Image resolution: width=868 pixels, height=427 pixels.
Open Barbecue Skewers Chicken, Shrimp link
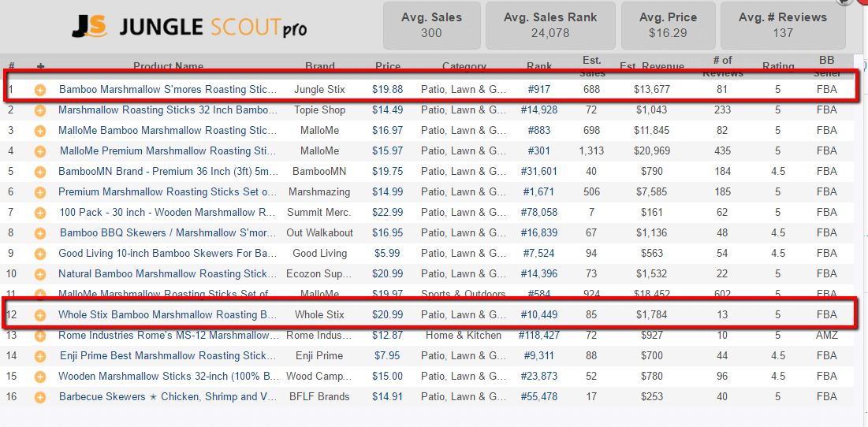point(168,397)
